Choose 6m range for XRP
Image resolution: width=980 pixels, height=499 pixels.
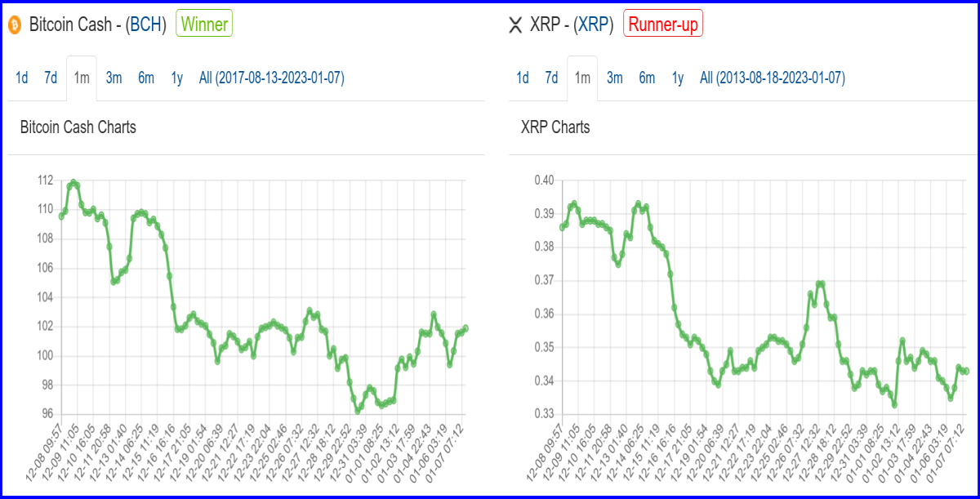point(647,78)
